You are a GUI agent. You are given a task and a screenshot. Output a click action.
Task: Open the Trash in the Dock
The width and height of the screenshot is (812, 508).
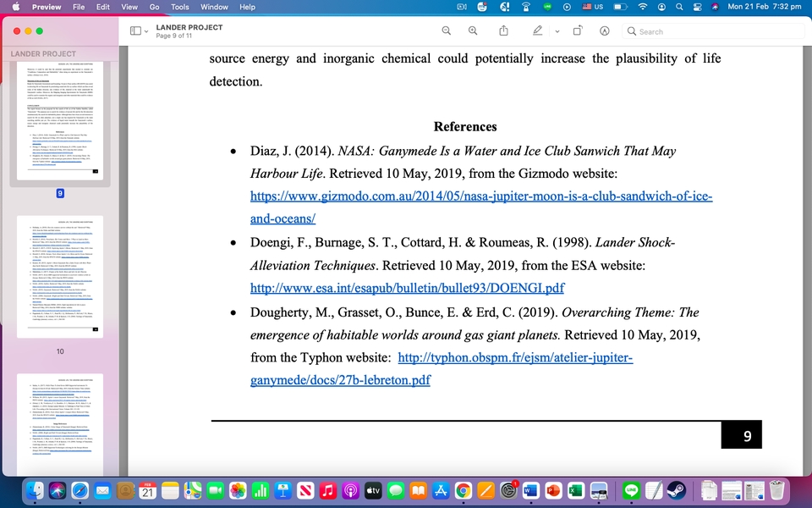[776, 490]
